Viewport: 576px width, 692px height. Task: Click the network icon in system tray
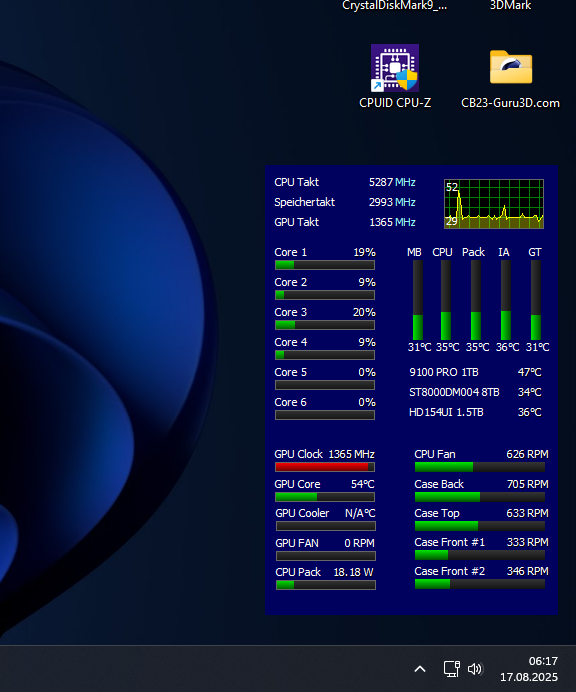(452, 669)
